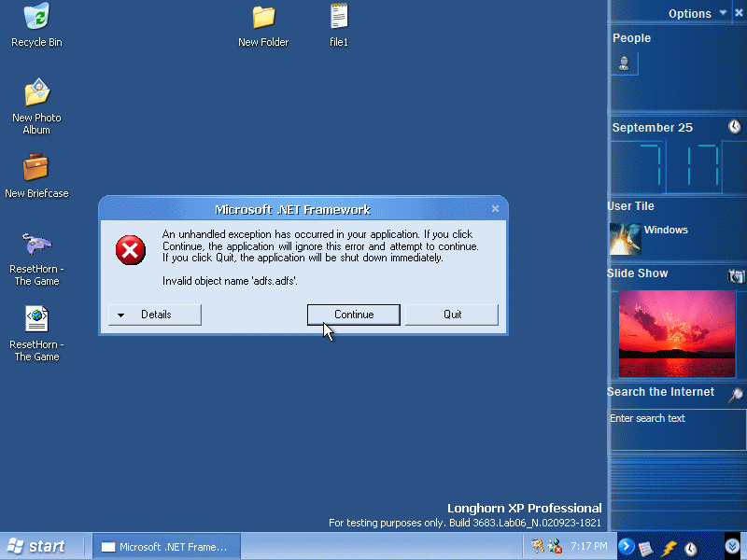This screenshot has width=747, height=560.
Task: Click the clock icon beside September 25
Action: pyautogui.click(x=735, y=126)
